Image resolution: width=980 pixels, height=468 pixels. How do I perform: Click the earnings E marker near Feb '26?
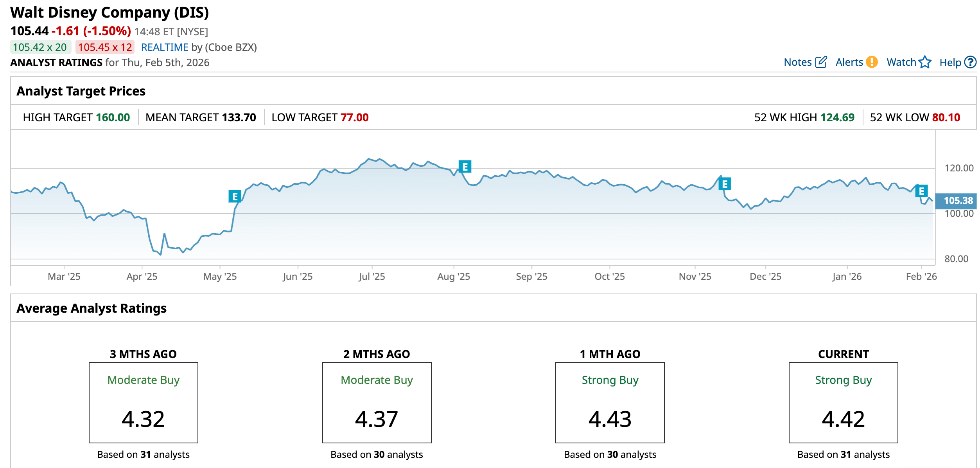pyautogui.click(x=921, y=191)
